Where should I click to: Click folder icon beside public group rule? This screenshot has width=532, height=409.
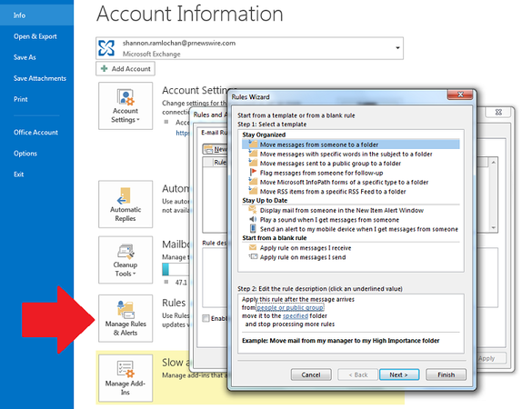pos(253,163)
